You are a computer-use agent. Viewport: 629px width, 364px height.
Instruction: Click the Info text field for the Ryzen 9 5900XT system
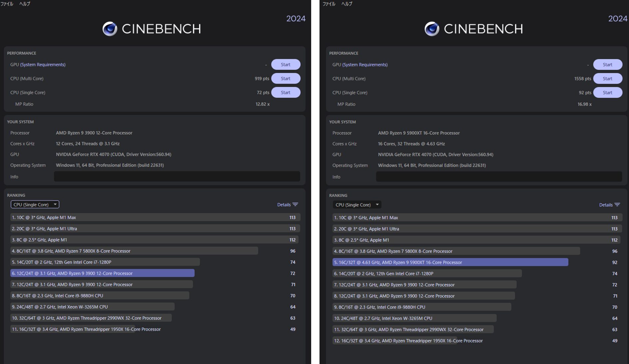point(499,177)
